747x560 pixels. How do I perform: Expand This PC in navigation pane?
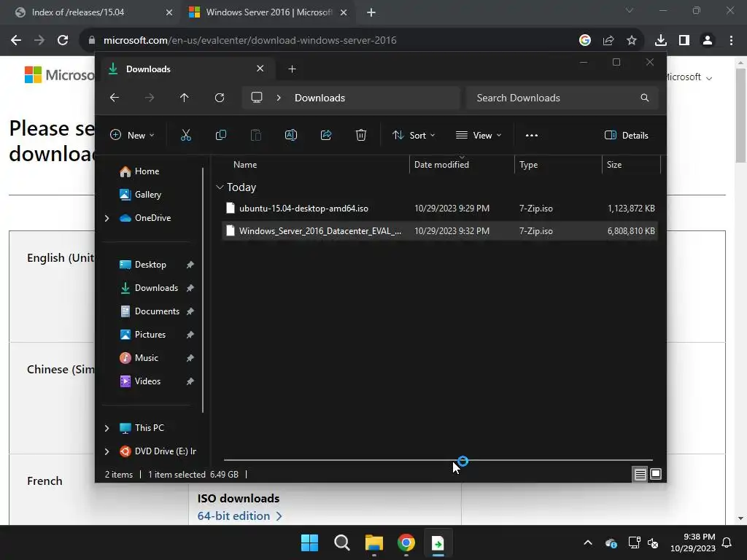(x=107, y=428)
